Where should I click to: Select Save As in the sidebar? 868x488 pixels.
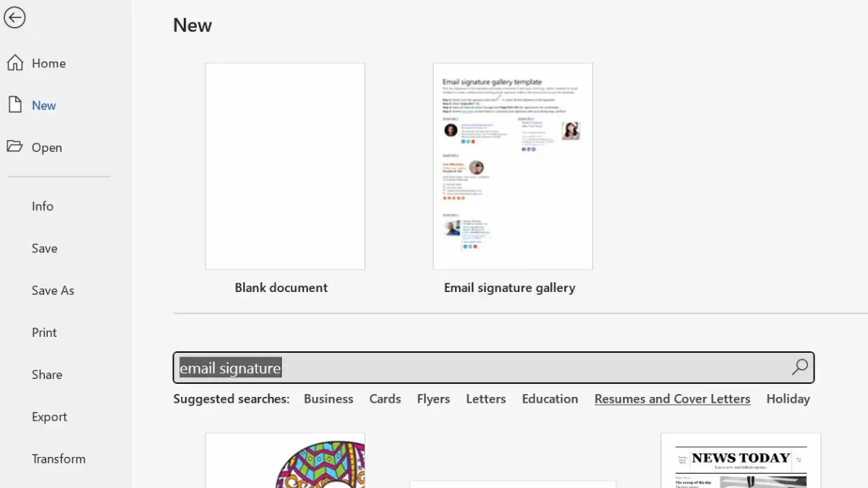pyautogui.click(x=53, y=290)
